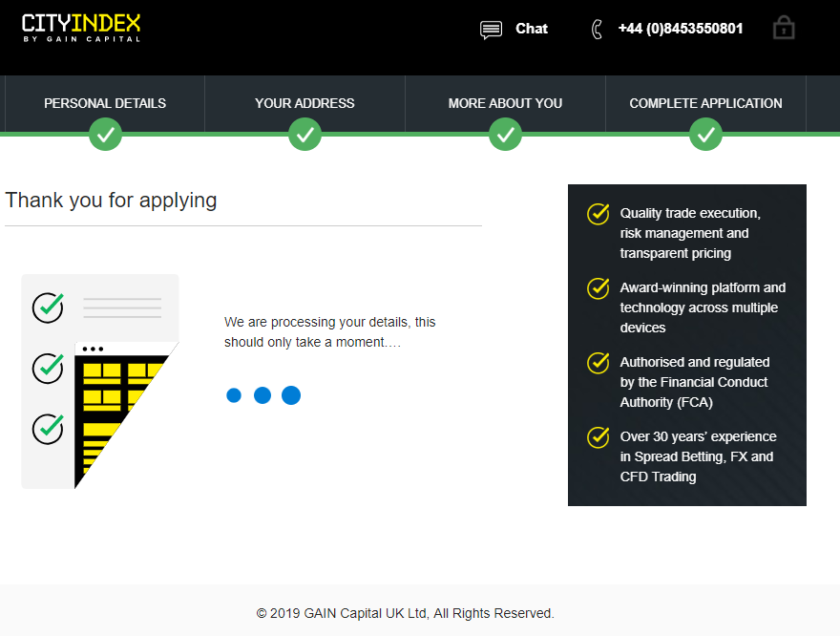The image size is (840, 636).
Task: Click the City Index logo
Action: click(x=81, y=28)
